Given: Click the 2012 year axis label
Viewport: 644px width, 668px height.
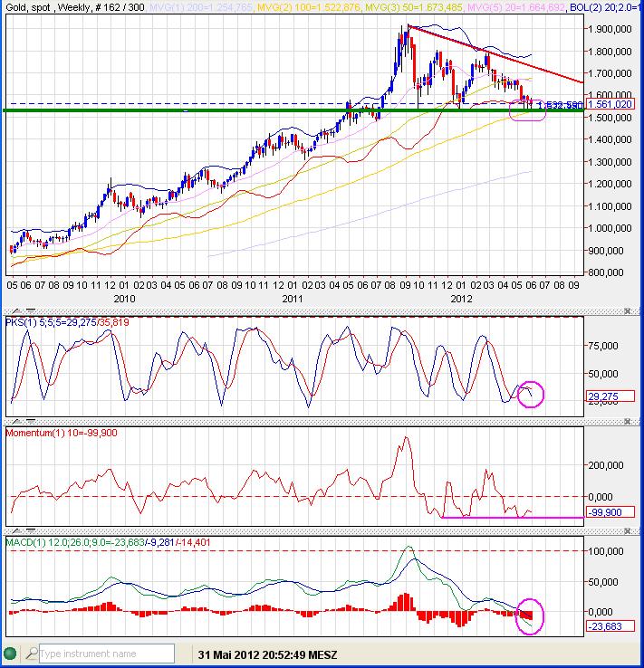Looking at the screenshot, I should click(x=461, y=299).
